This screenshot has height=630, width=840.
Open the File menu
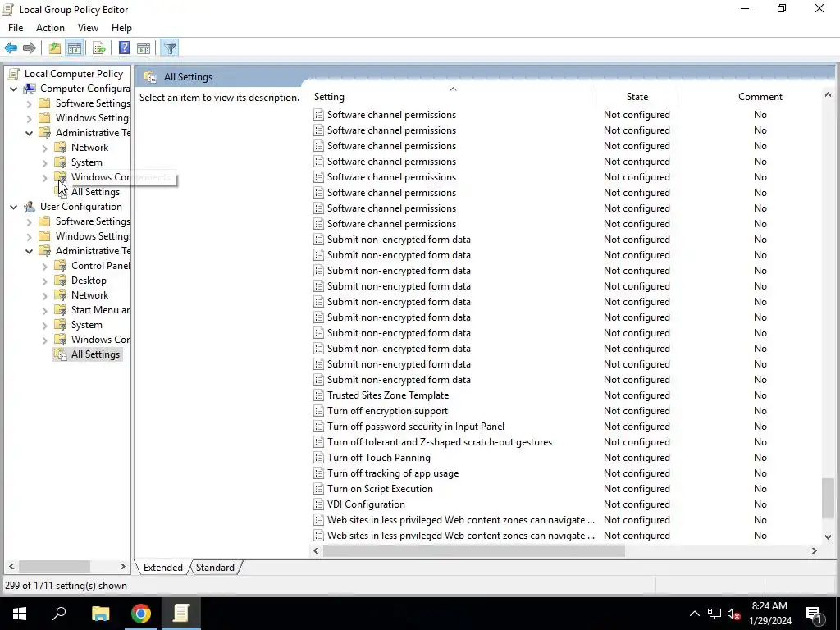pos(16,28)
